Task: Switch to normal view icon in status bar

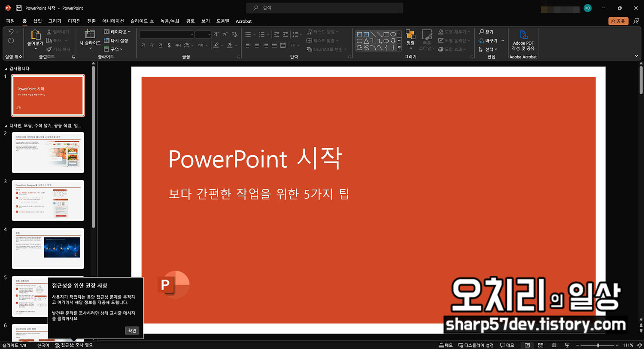Action: pos(527,345)
